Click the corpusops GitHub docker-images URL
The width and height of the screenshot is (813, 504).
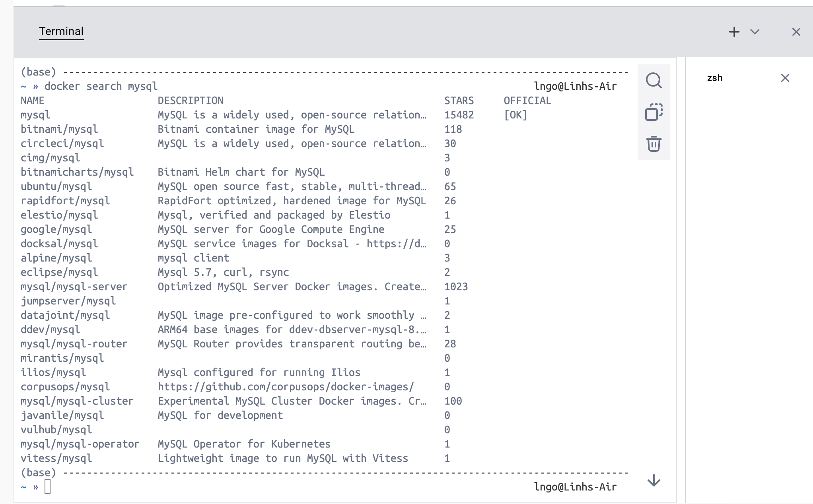tap(286, 387)
